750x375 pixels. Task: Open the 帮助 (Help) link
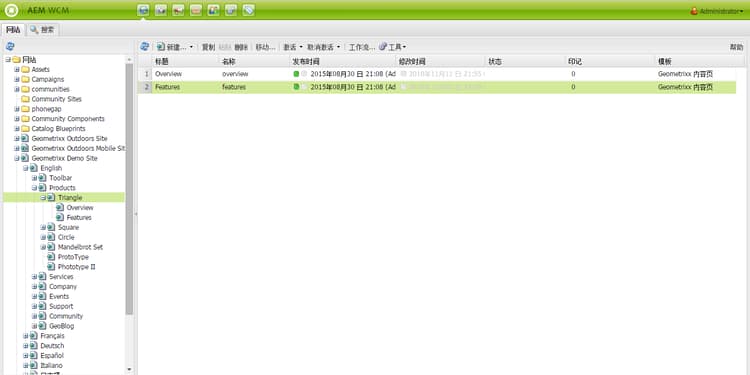point(736,47)
